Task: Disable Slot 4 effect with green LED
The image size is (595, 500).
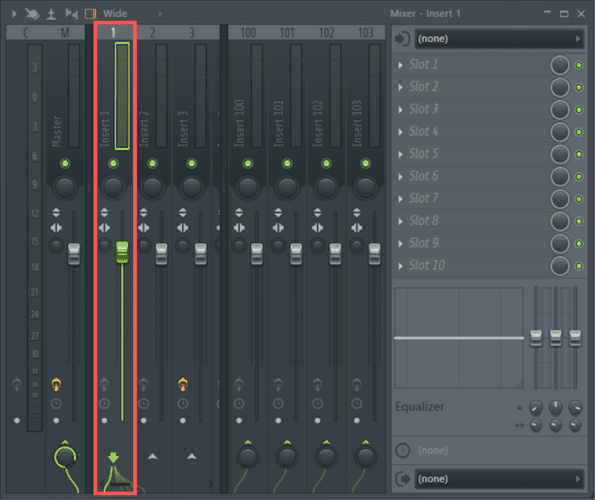Action: 579,132
